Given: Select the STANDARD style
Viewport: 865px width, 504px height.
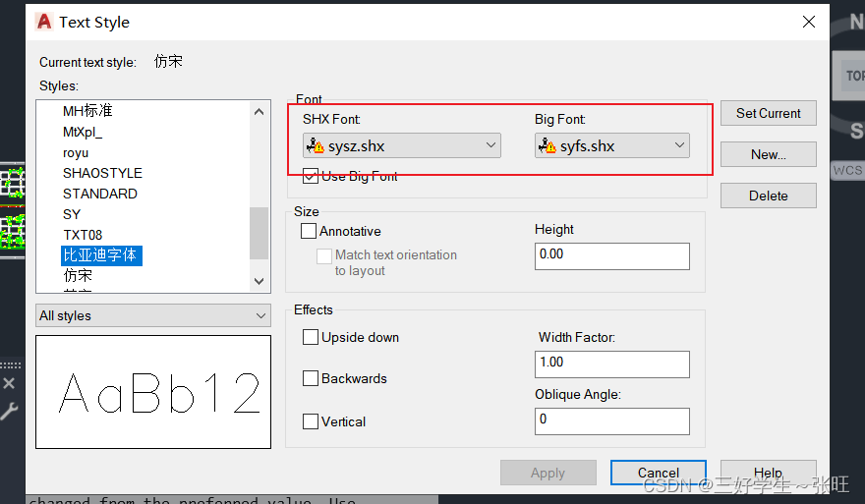Looking at the screenshot, I should point(100,194).
